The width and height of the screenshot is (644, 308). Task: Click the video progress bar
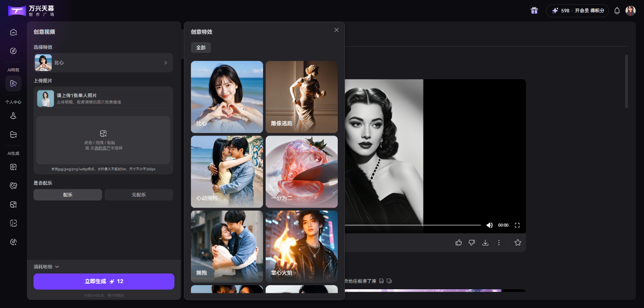[411, 225]
